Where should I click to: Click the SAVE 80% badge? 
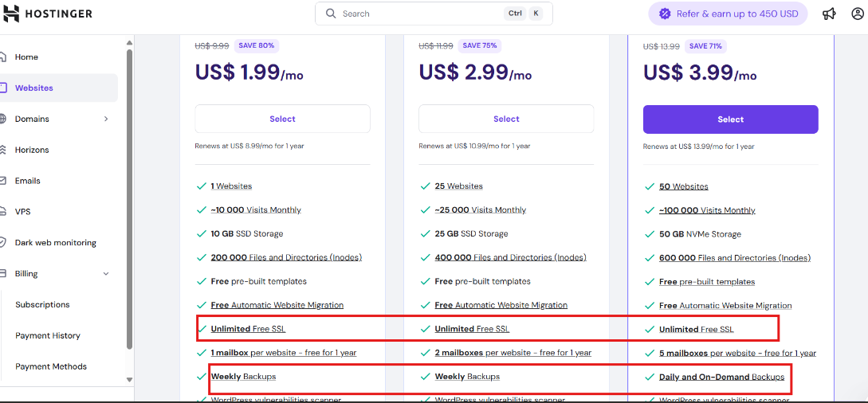point(257,45)
